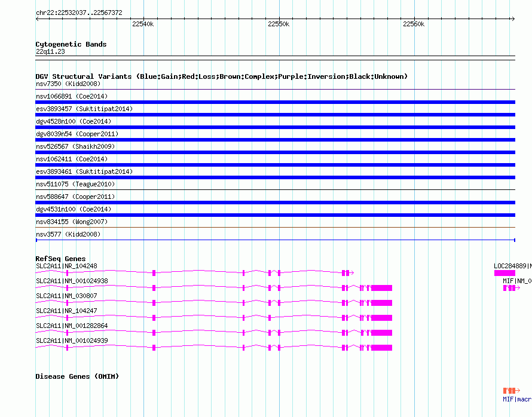532x417 pixels.
Task: Select large terminal exon of SLC2A11 NM_001282864
Action: 382,333
